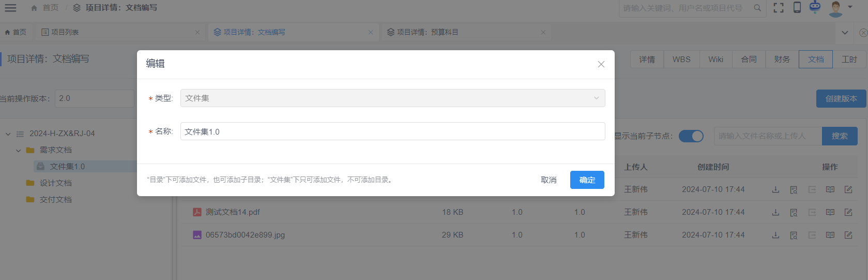Select the 交付文档 folder
Viewport: 868px width, 280px height.
(x=56, y=200)
